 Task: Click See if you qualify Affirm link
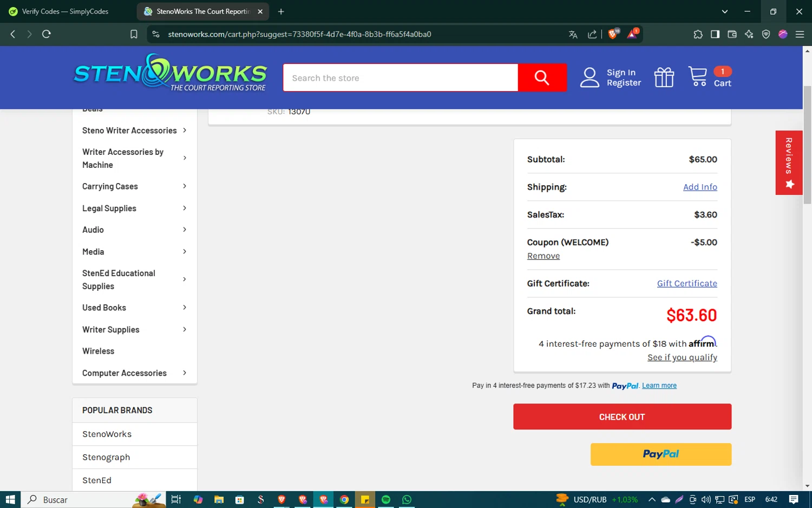(682, 357)
